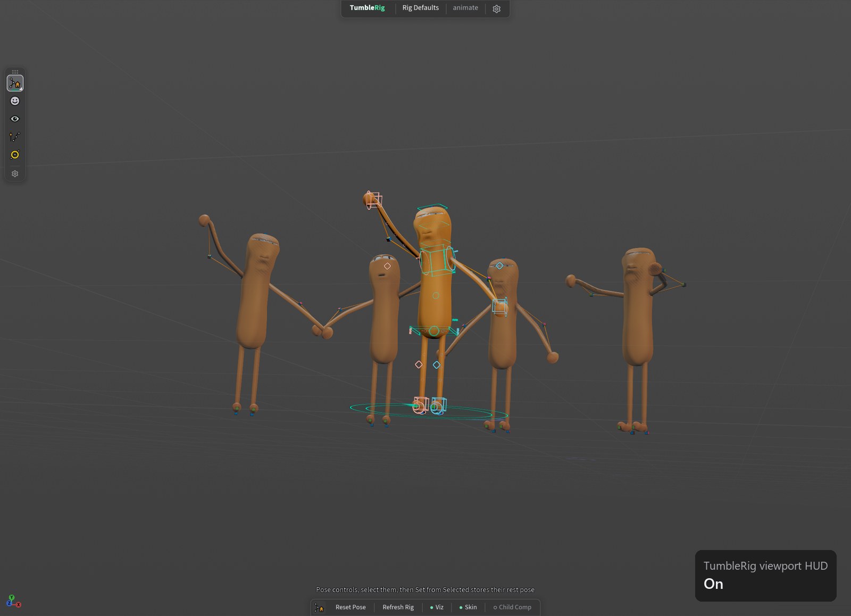Select the small circle control on center torso

[x=436, y=296]
